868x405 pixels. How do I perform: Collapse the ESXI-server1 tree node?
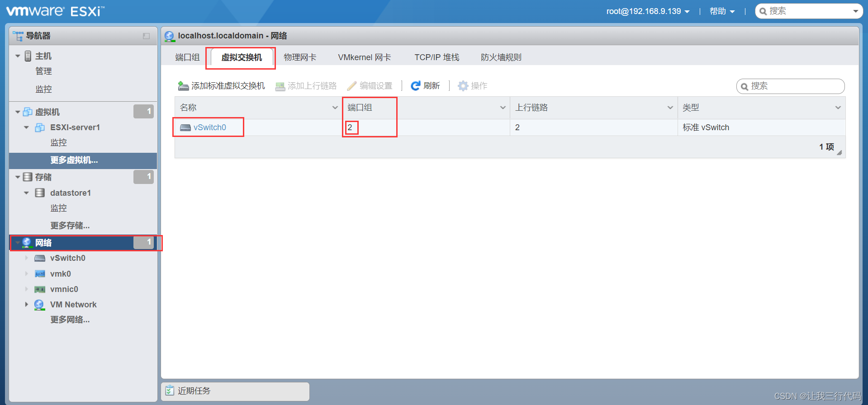[x=26, y=127]
